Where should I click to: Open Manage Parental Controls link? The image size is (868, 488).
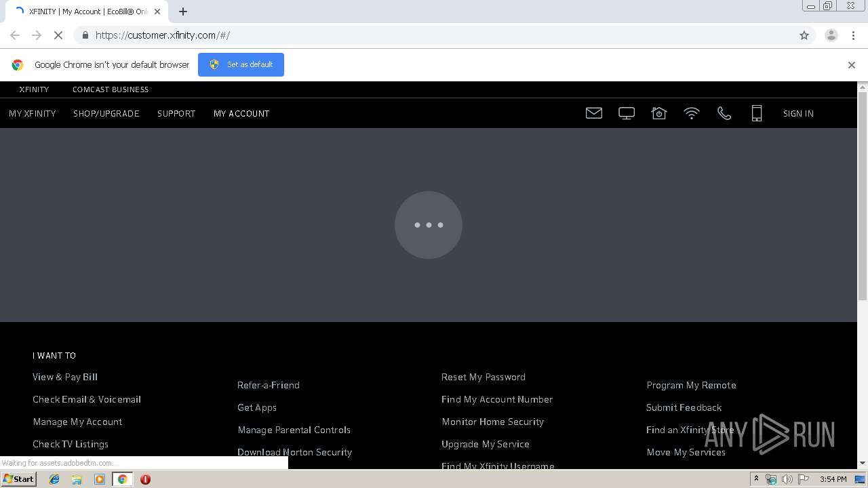(x=294, y=430)
